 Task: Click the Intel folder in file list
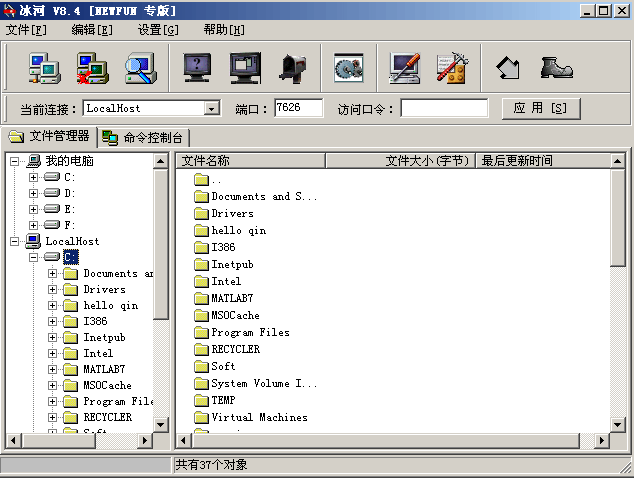click(x=218, y=282)
